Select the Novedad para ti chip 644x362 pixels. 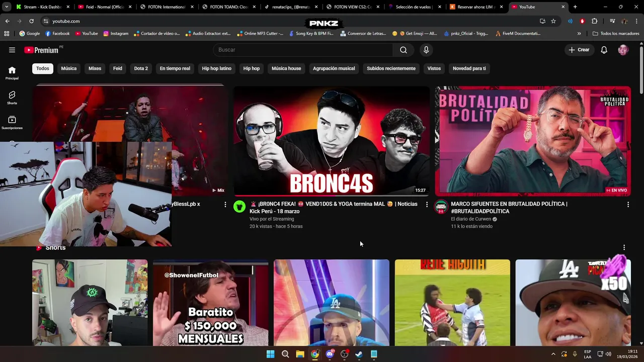[x=469, y=68]
